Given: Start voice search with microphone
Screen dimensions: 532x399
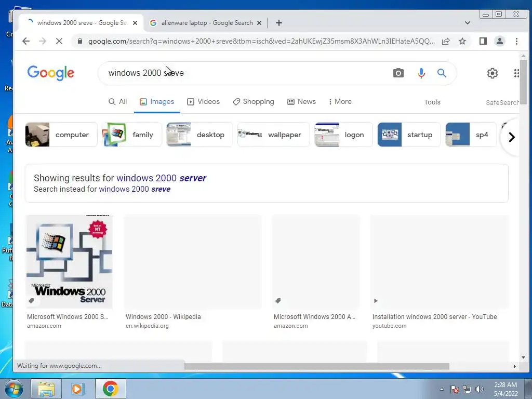Looking at the screenshot, I should (x=421, y=73).
